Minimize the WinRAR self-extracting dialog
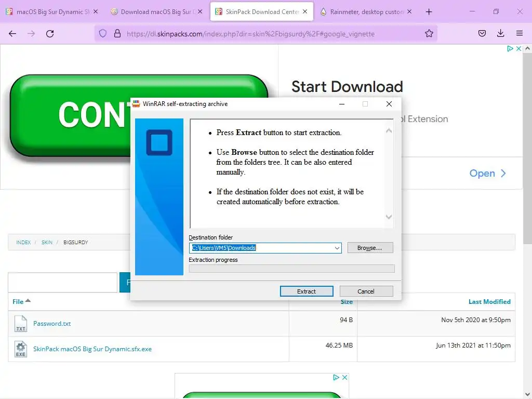This screenshot has width=532, height=399. point(342,104)
